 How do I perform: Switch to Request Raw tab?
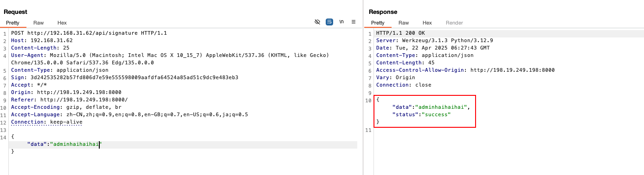tap(39, 23)
